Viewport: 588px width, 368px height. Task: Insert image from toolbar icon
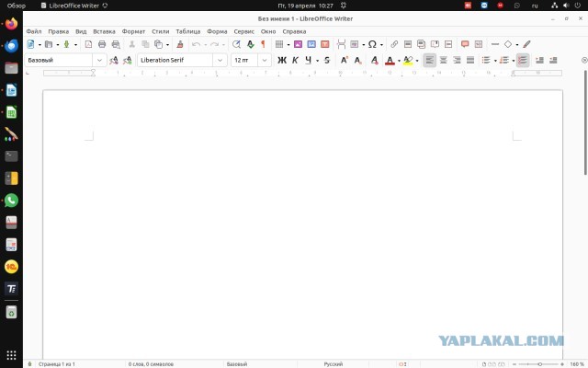point(298,44)
